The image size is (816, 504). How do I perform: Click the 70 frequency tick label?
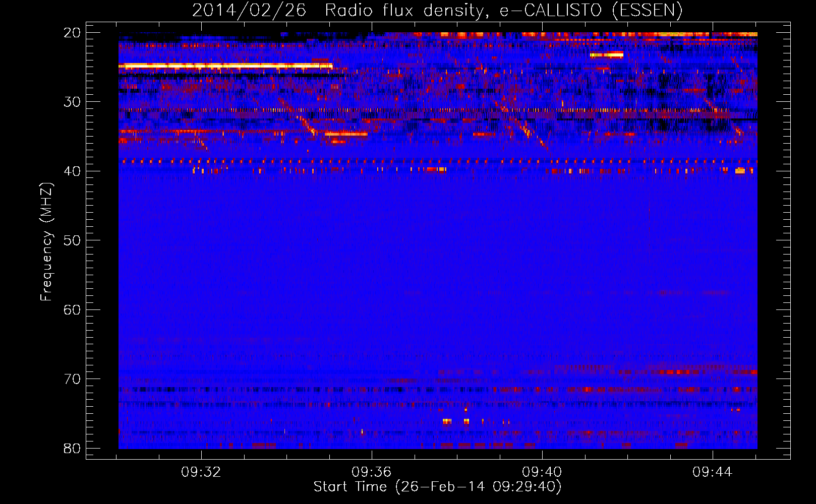click(72, 379)
